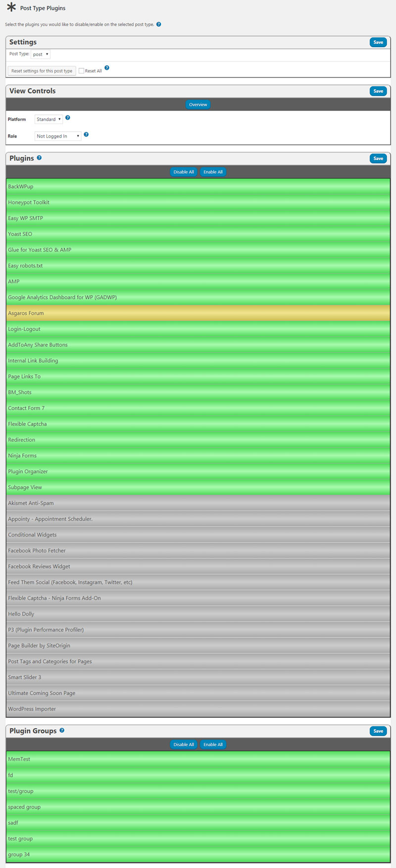Tick the Reset All checkbox

click(81, 71)
